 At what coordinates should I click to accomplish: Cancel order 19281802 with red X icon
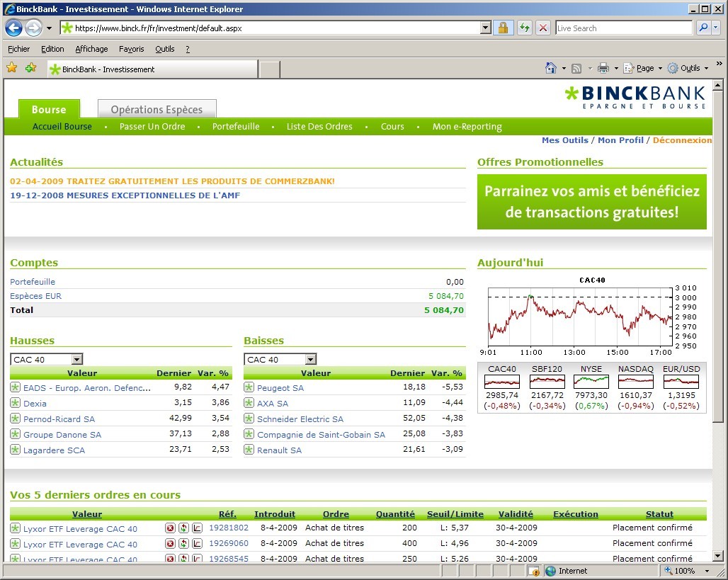tap(170, 528)
